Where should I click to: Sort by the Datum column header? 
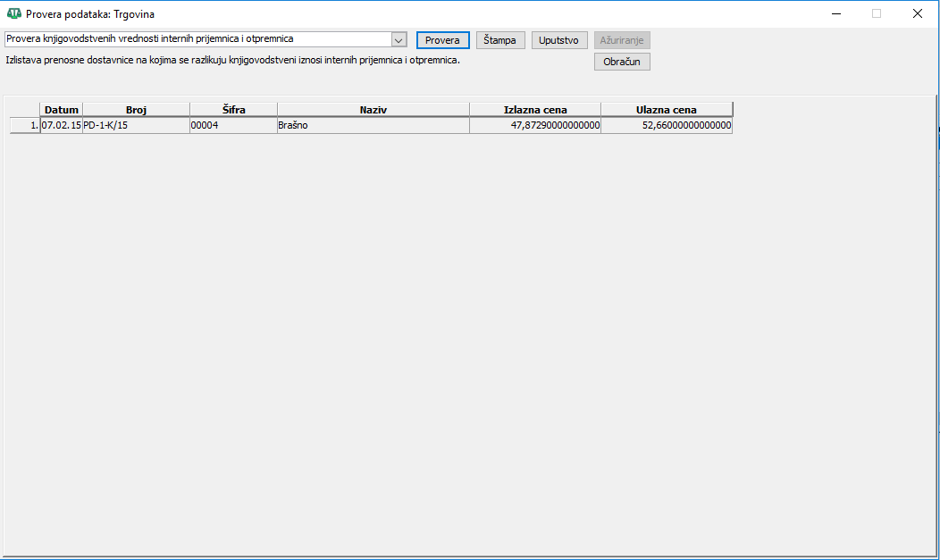(x=62, y=110)
